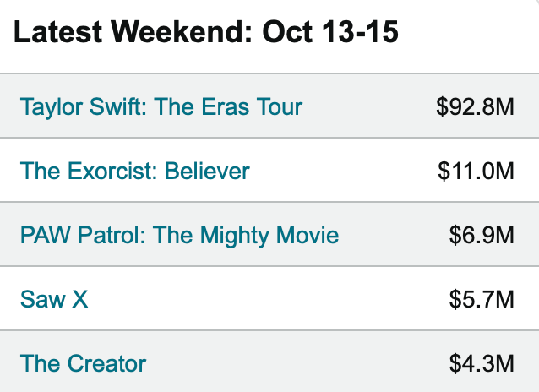Click the Saw X movie link
The image size is (539, 392).
point(54,299)
